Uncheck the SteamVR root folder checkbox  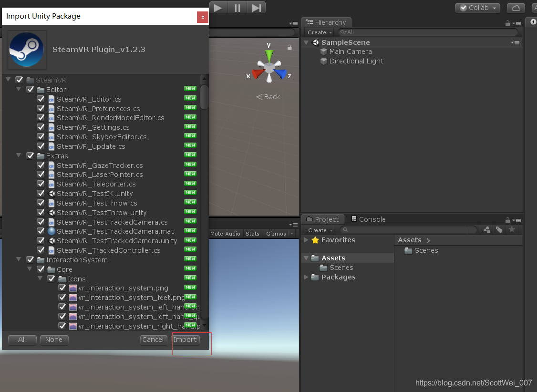point(19,80)
